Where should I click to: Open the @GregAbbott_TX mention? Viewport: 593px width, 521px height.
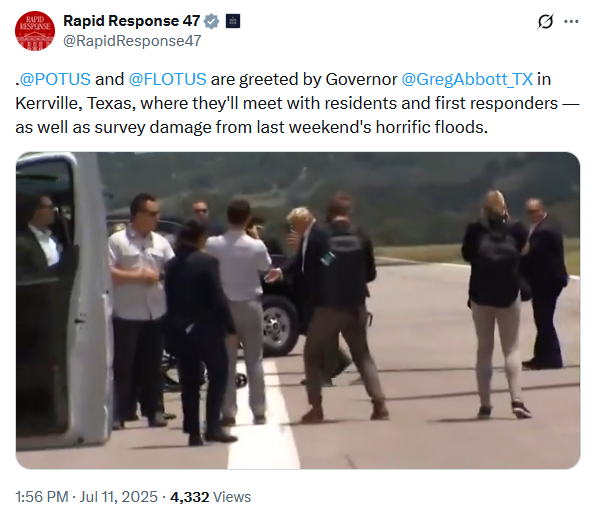tap(467, 79)
